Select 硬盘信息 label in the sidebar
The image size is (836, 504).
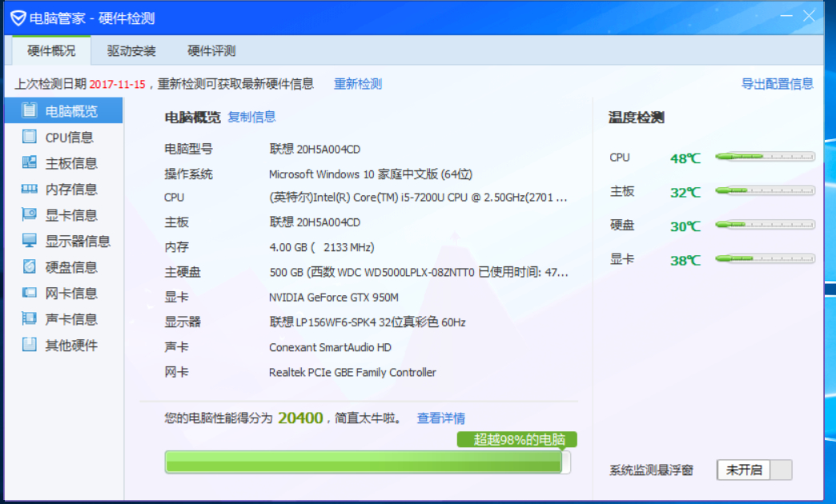71,267
